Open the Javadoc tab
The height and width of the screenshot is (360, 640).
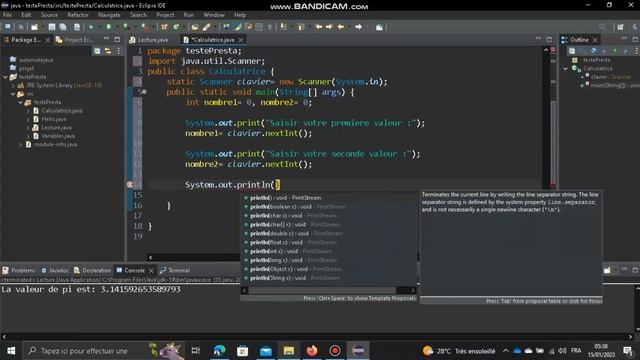click(x=55, y=270)
